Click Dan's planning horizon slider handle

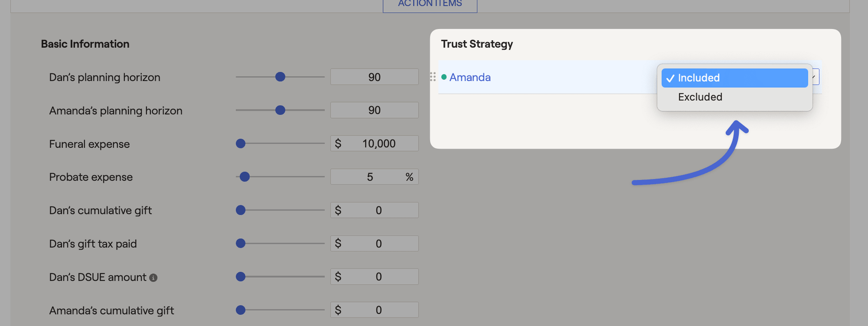click(280, 77)
